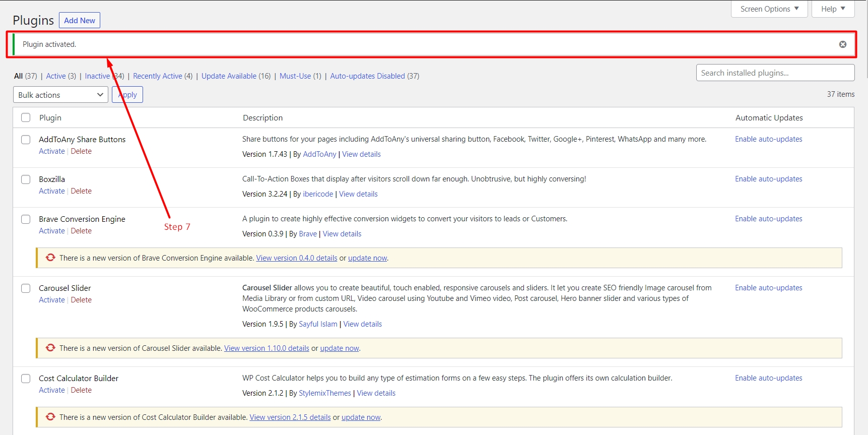Show Update Available plugins
Viewport: 868px width, 435px height.
[x=229, y=76]
